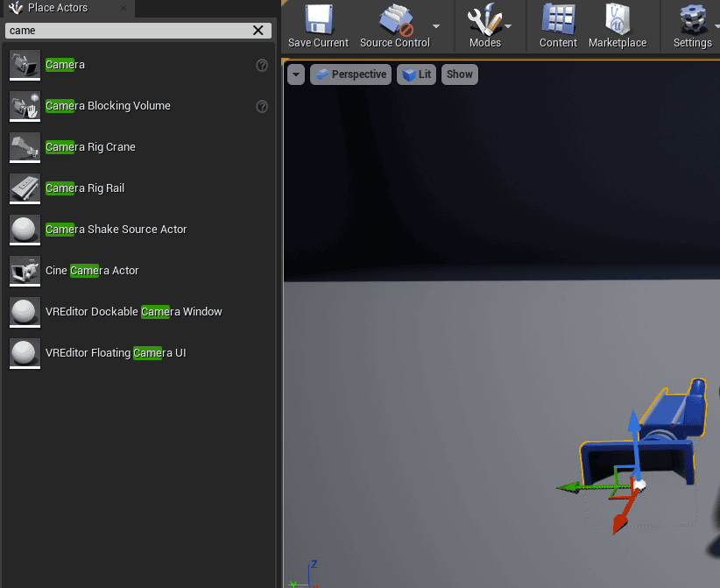
Task: Click the Camera actor thumbnail icon
Action: point(25,65)
